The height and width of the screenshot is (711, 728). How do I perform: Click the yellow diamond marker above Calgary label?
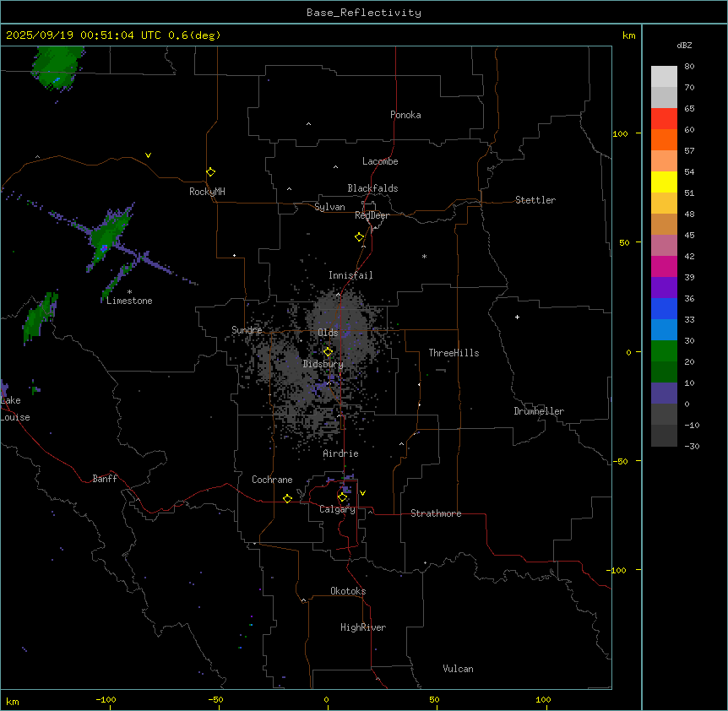342,497
